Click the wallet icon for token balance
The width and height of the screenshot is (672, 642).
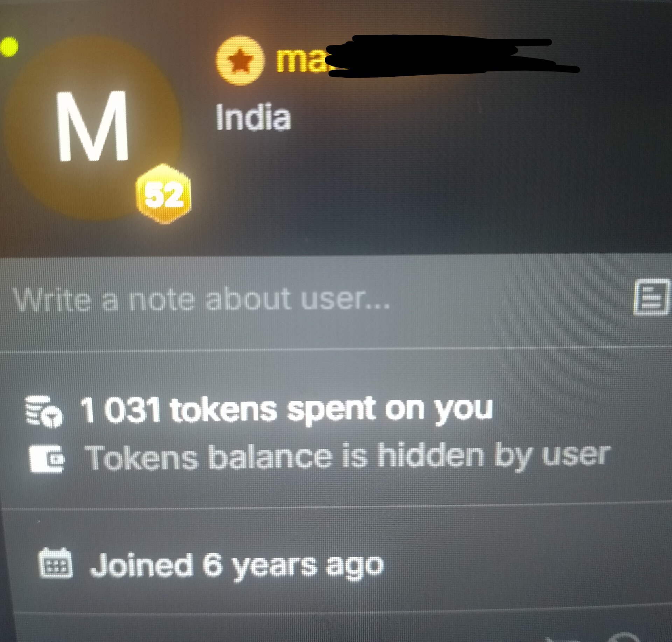pyautogui.click(x=47, y=458)
